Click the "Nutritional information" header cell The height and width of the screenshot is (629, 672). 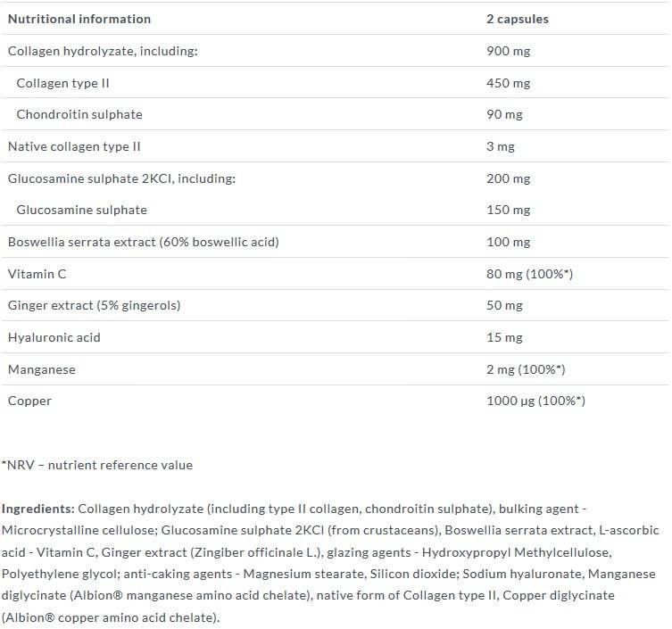(79, 19)
